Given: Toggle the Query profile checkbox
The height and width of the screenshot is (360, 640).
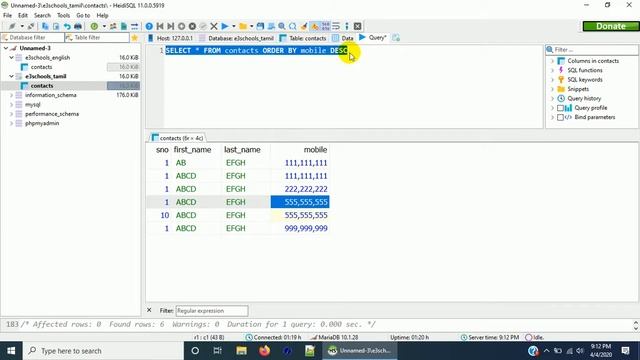Looking at the screenshot, I should pyautogui.click(x=560, y=108).
